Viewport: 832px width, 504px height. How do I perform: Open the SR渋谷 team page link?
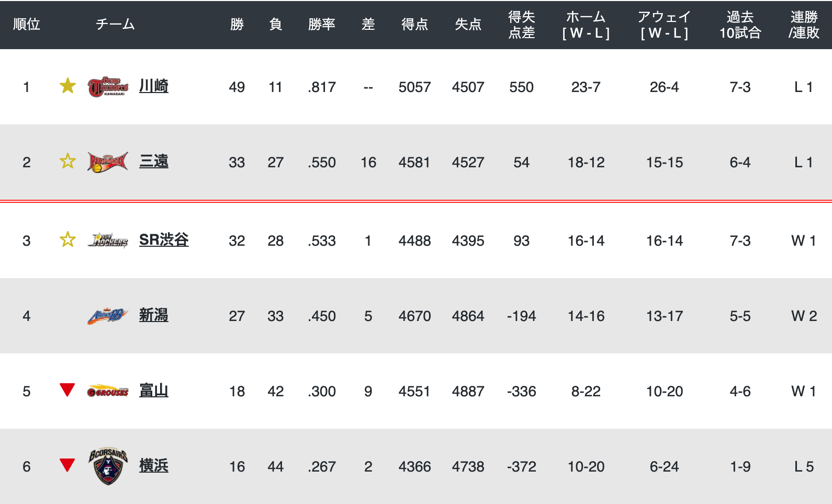(x=164, y=240)
